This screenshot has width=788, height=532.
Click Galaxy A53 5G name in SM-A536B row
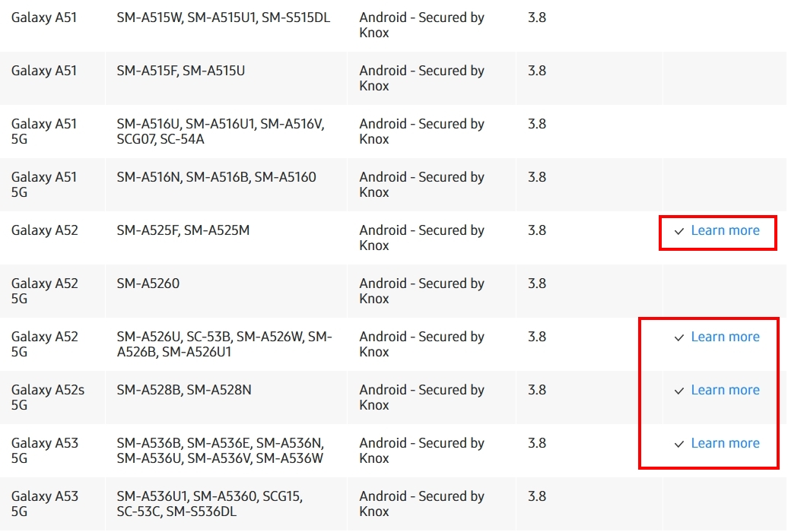45,451
